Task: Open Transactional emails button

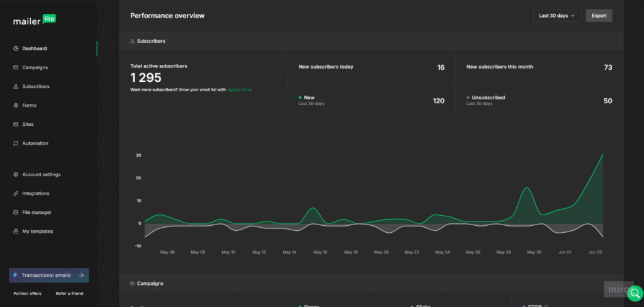Action: tap(48, 276)
